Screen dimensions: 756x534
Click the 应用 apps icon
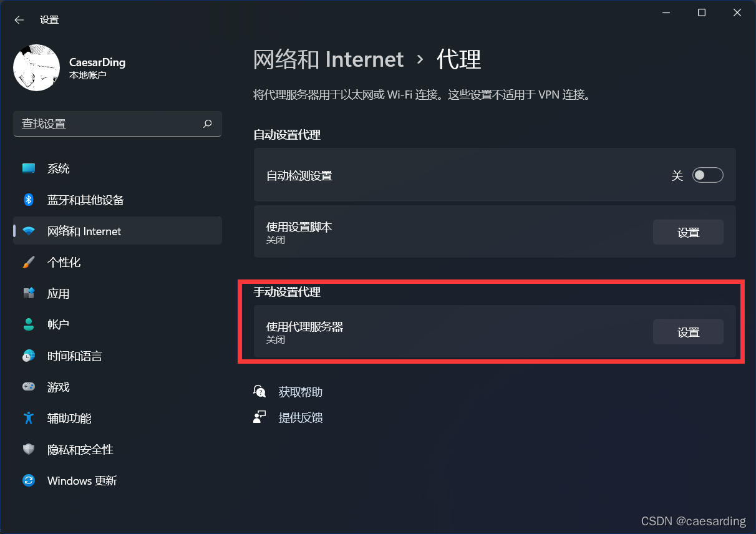[29, 293]
